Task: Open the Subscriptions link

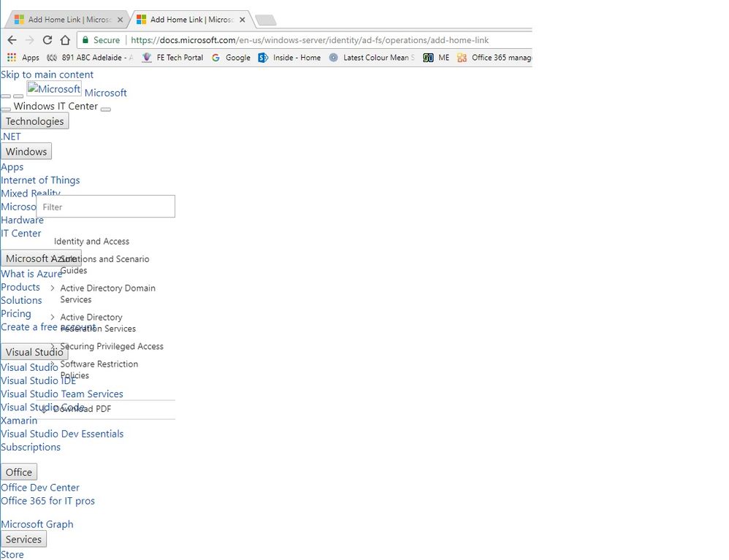Action: pyautogui.click(x=31, y=447)
